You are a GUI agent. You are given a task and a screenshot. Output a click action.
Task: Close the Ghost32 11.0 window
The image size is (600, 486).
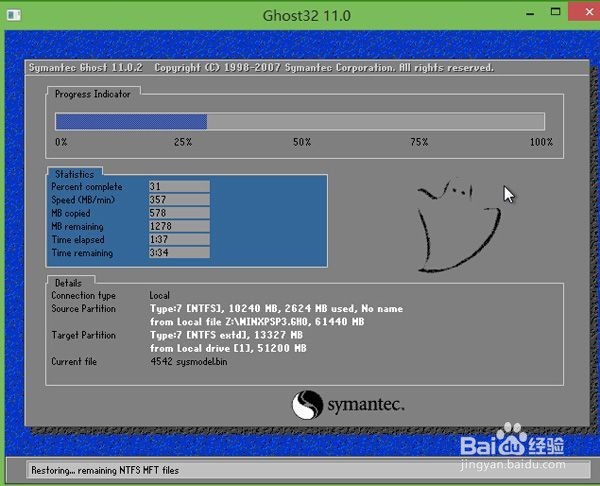pos(585,12)
